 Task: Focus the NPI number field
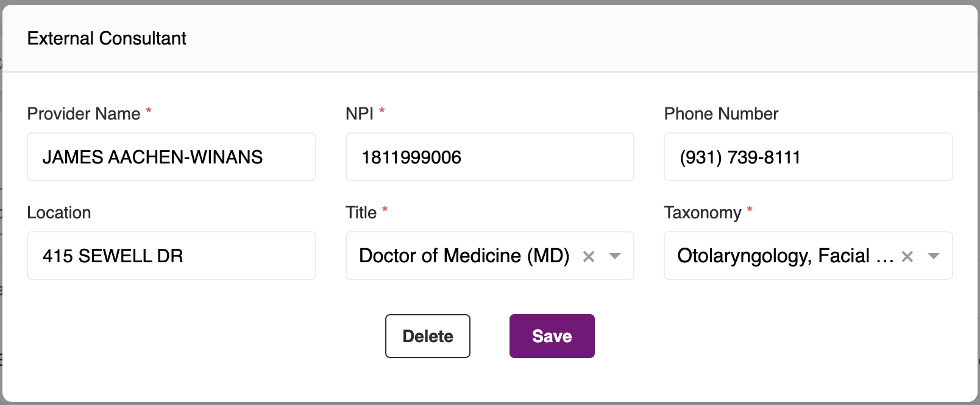click(489, 157)
